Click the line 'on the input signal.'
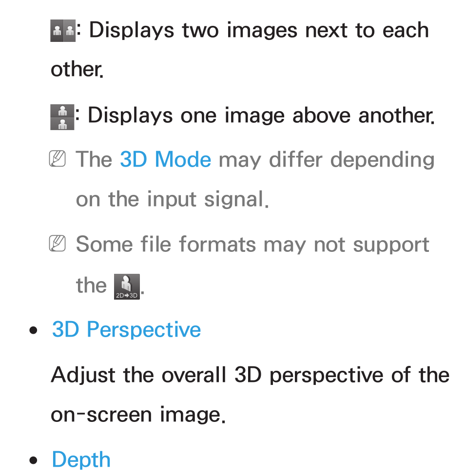The width and height of the screenshot is (465, 476). 172,199
